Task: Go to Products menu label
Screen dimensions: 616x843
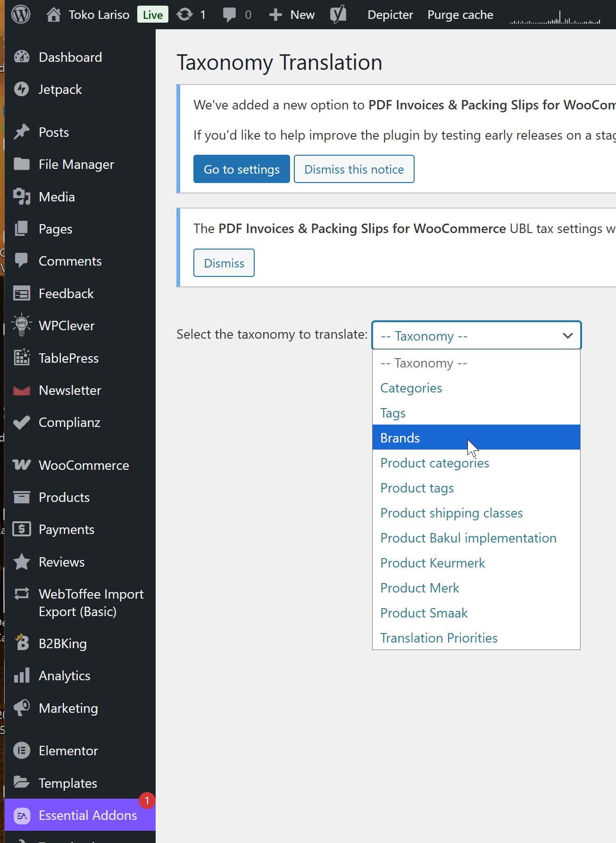Action: 64,497
